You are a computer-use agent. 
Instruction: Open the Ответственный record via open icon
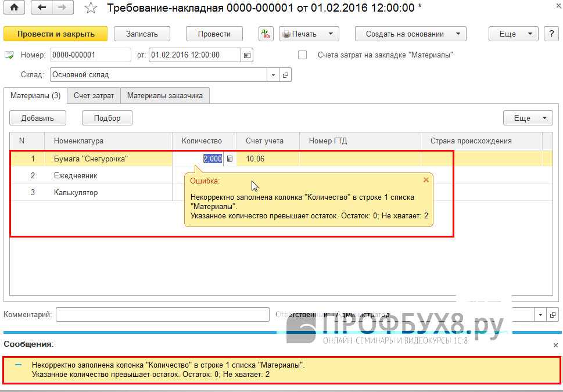tap(553, 315)
